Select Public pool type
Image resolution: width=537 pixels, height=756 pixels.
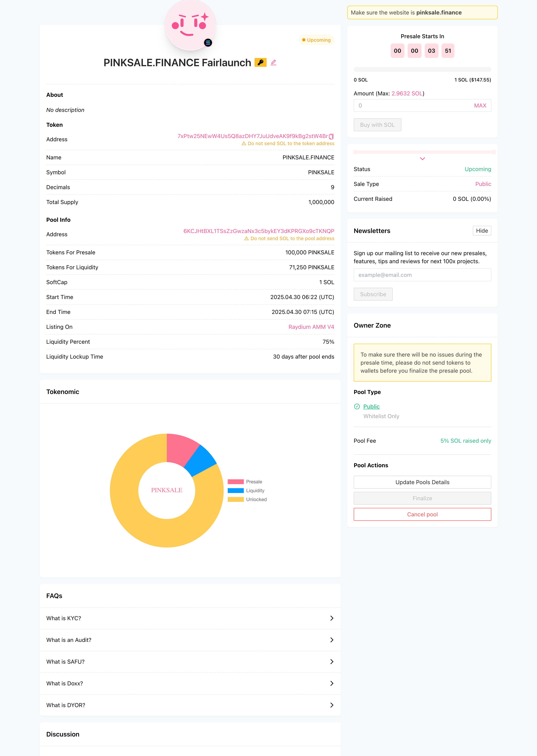pos(371,406)
